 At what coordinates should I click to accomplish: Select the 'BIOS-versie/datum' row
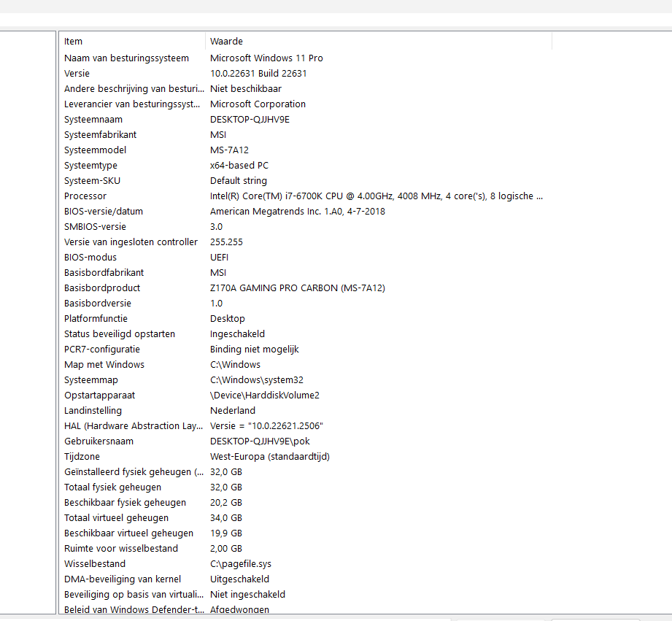point(104,212)
